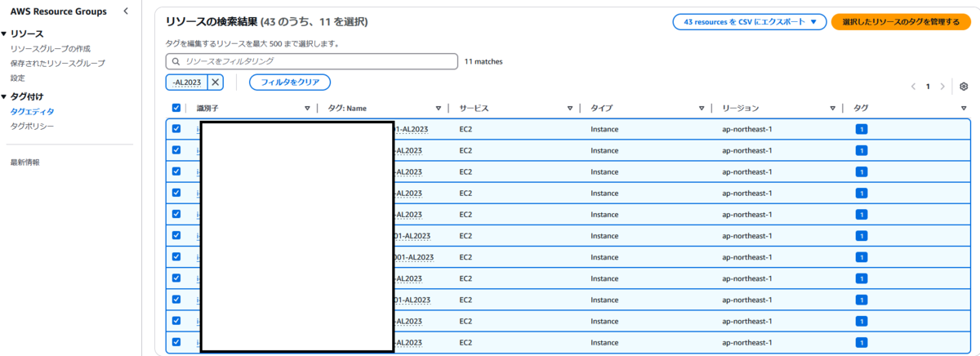Viewport: 980px width, 356px height.
Task: Toggle the select-all checkbox in table header
Action: (x=176, y=108)
